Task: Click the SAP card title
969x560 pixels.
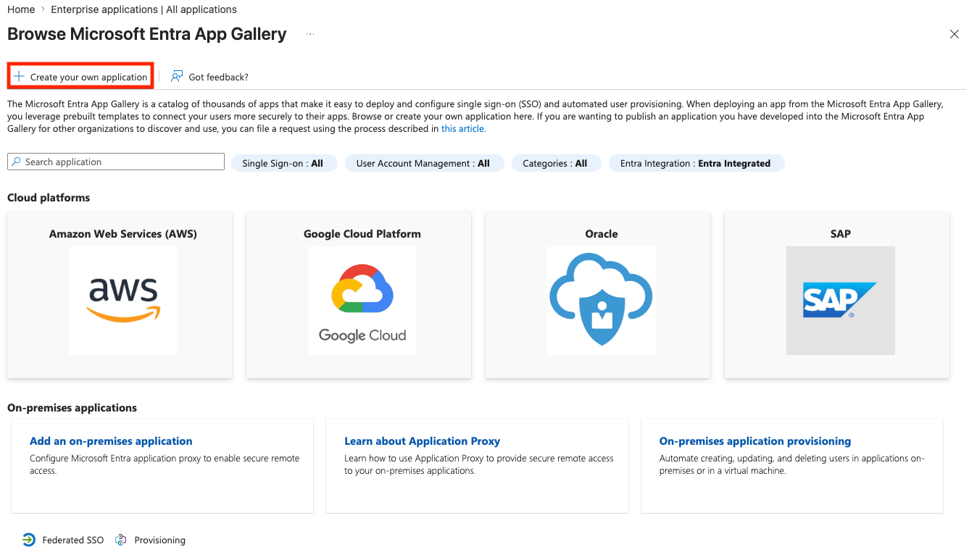Action: (x=841, y=234)
